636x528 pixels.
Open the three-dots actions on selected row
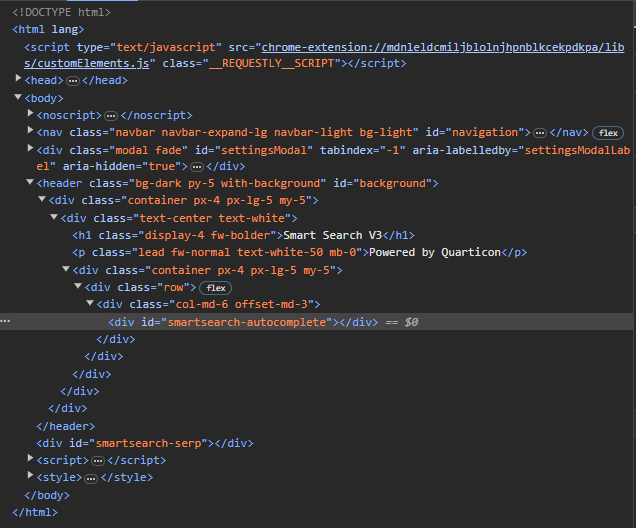5,321
